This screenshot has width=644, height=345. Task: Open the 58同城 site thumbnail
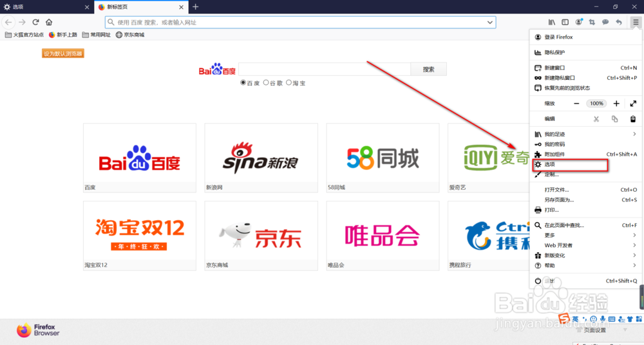pyautogui.click(x=383, y=158)
